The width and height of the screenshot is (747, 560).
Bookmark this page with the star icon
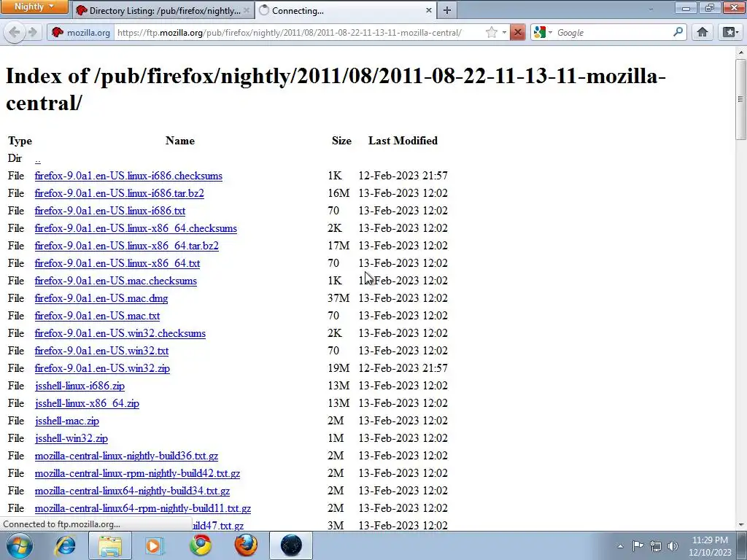pos(492,32)
